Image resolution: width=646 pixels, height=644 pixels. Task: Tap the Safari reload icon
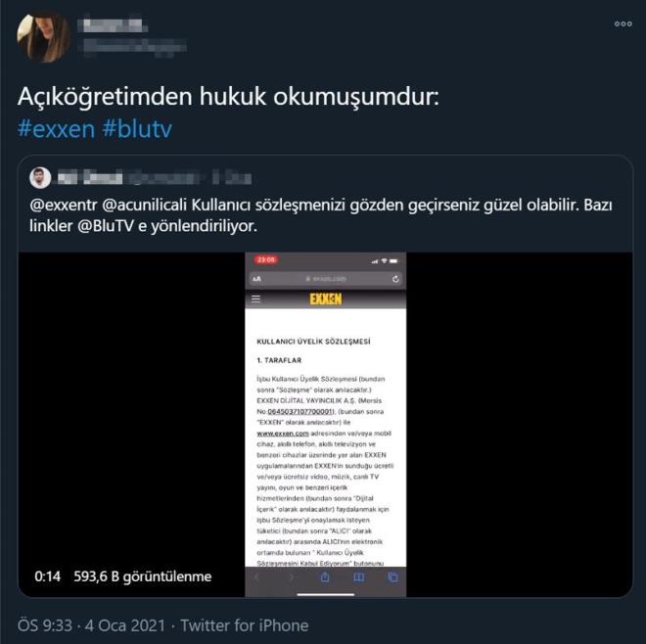point(395,279)
